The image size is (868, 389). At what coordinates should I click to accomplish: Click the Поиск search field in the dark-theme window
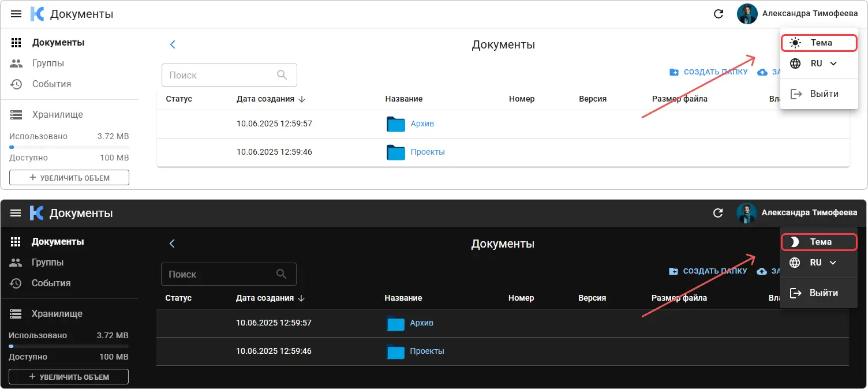pos(219,274)
